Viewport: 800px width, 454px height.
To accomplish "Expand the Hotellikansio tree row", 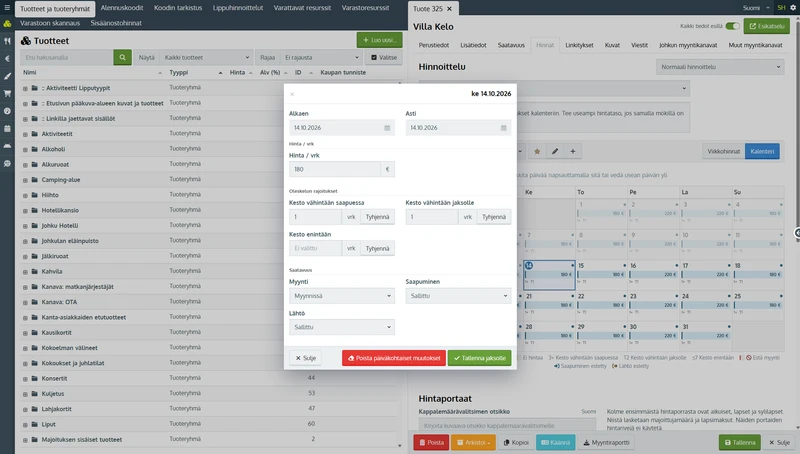I will point(25,211).
